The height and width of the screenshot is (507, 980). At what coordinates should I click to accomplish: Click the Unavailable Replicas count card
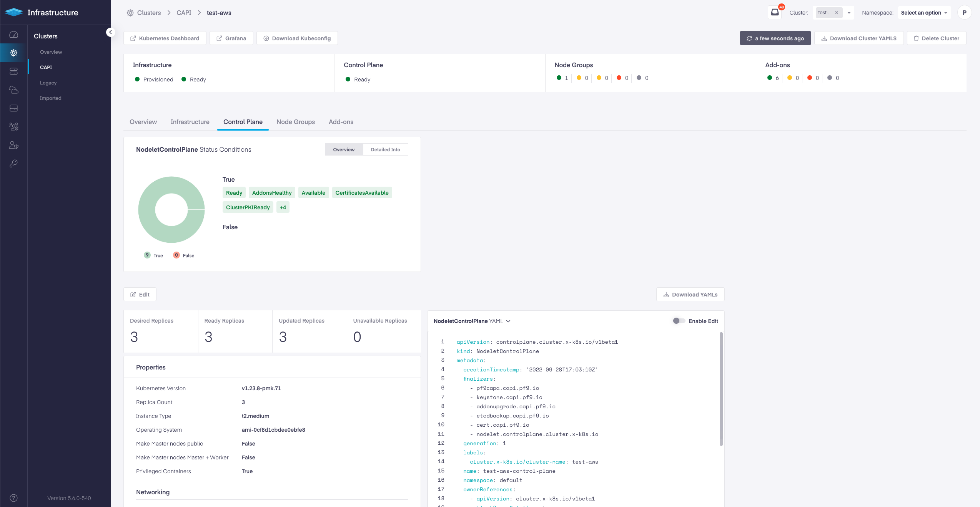(384, 331)
